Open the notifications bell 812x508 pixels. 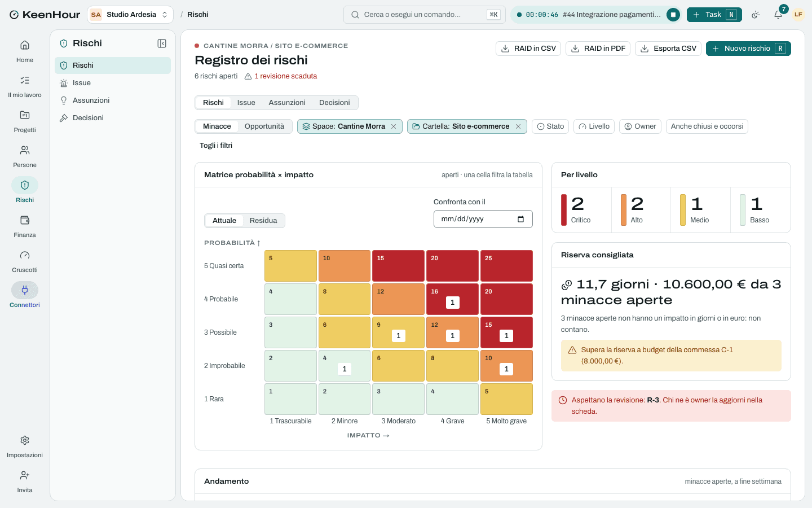[x=778, y=15]
